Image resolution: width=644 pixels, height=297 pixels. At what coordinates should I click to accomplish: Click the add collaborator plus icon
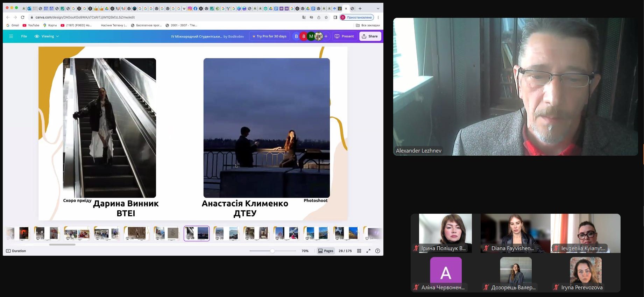click(x=326, y=36)
